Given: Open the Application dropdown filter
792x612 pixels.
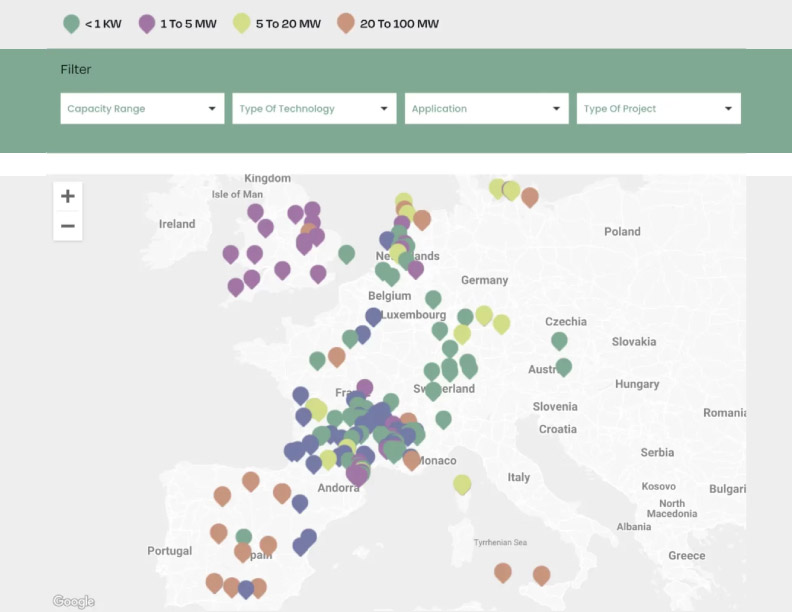Looking at the screenshot, I should 486,109.
